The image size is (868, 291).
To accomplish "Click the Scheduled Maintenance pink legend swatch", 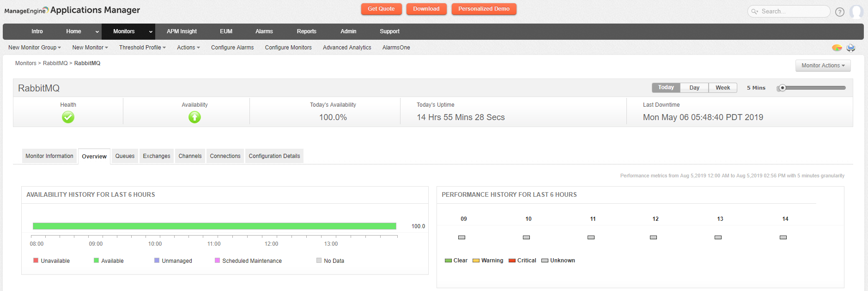I will 217,261.
